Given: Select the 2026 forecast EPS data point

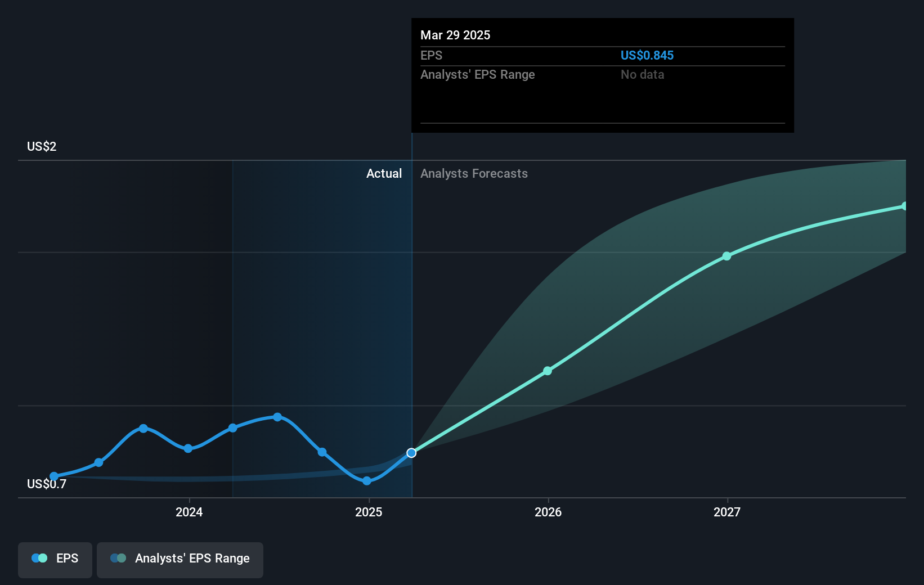Looking at the screenshot, I should pos(548,371).
